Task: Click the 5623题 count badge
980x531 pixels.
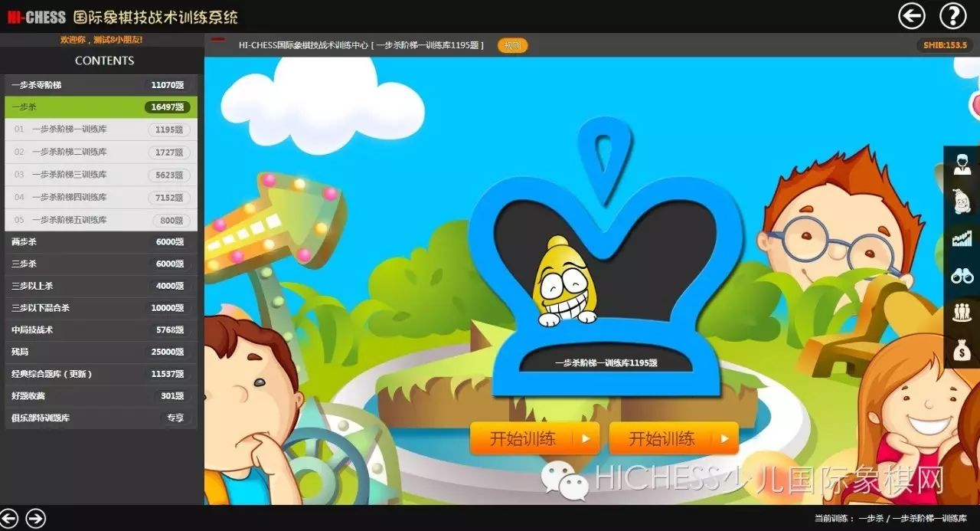Action: coord(169,175)
